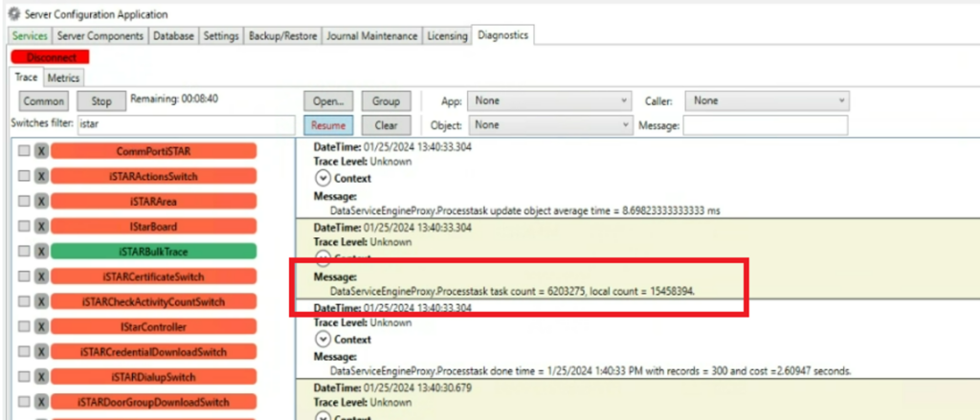The height and width of the screenshot is (420, 980).
Task: Check the iSTARBulkTrace checkbox
Action: [x=24, y=252]
